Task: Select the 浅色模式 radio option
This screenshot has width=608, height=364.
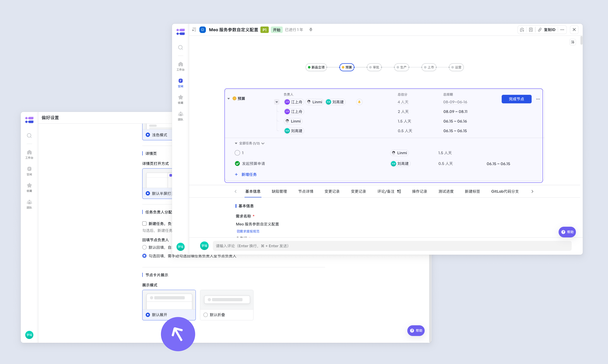Action: (x=148, y=135)
